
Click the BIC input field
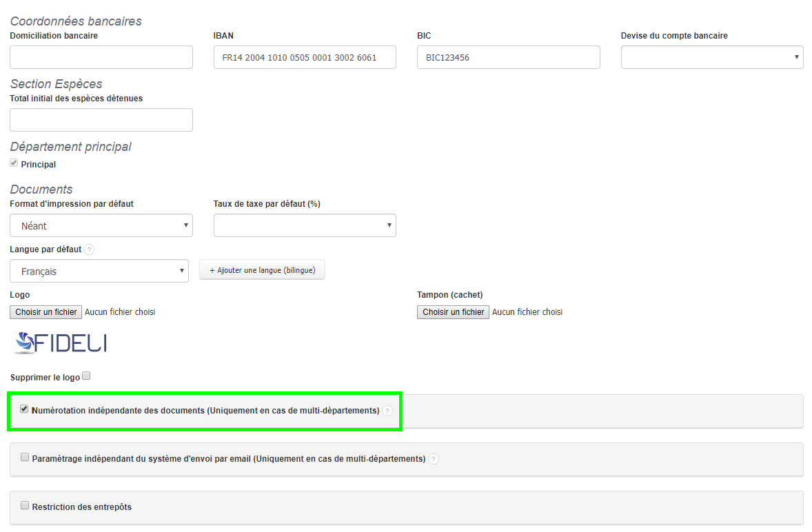click(x=508, y=57)
